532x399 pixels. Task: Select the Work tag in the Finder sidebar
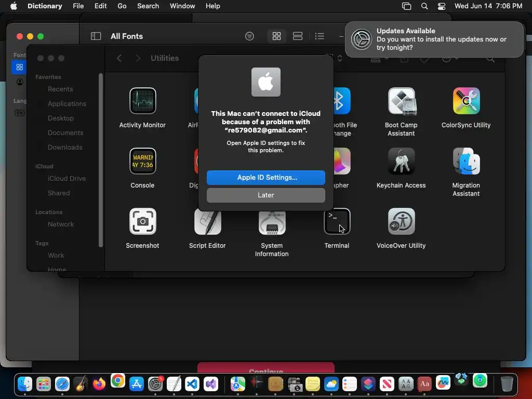(56, 255)
